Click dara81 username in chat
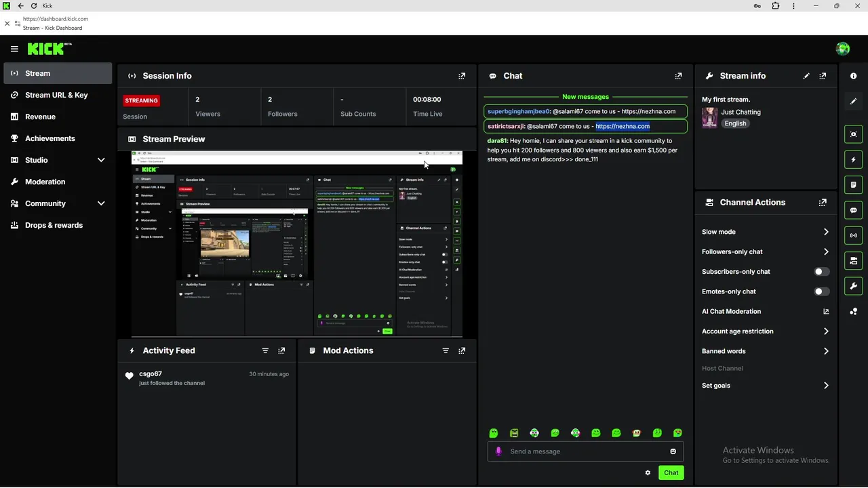868x488 pixels. click(497, 141)
